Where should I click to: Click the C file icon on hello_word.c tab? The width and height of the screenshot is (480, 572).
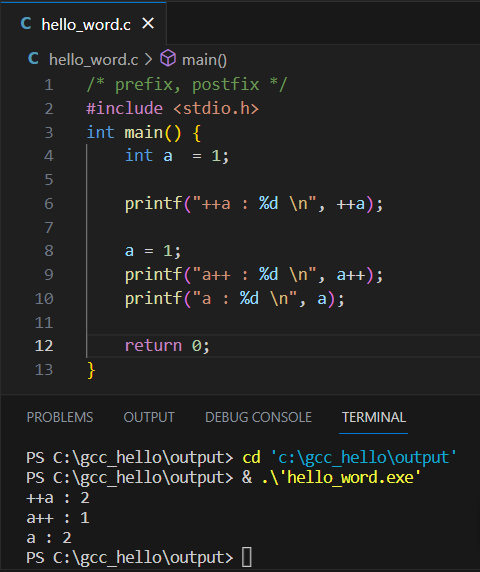pyautogui.click(x=26, y=24)
